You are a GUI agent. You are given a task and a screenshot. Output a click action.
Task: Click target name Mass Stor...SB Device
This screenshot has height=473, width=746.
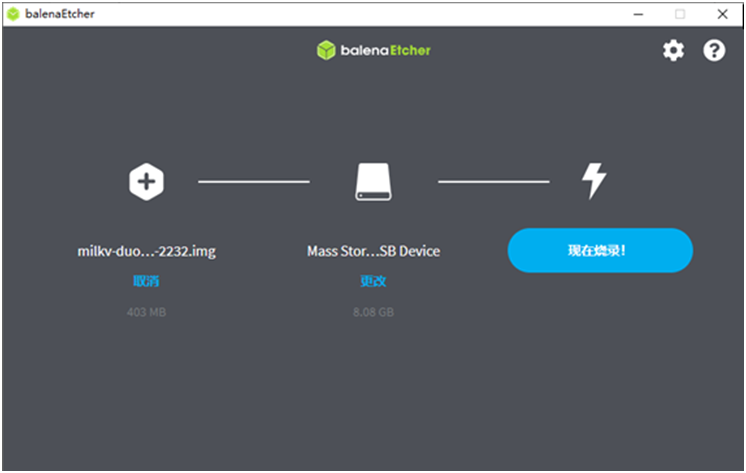click(x=373, y=251)
